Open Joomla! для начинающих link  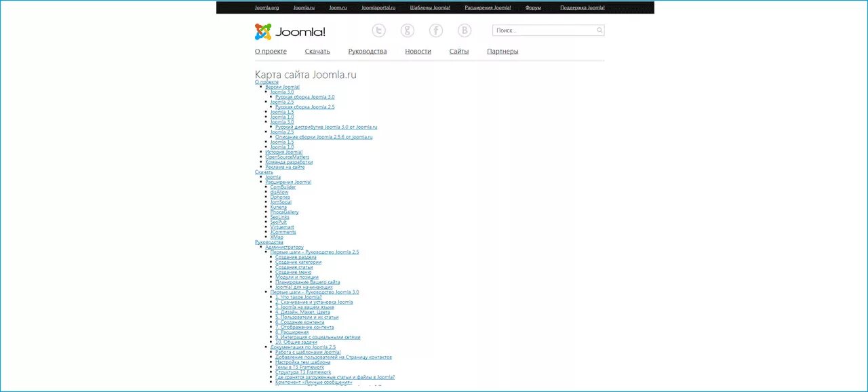304,288
